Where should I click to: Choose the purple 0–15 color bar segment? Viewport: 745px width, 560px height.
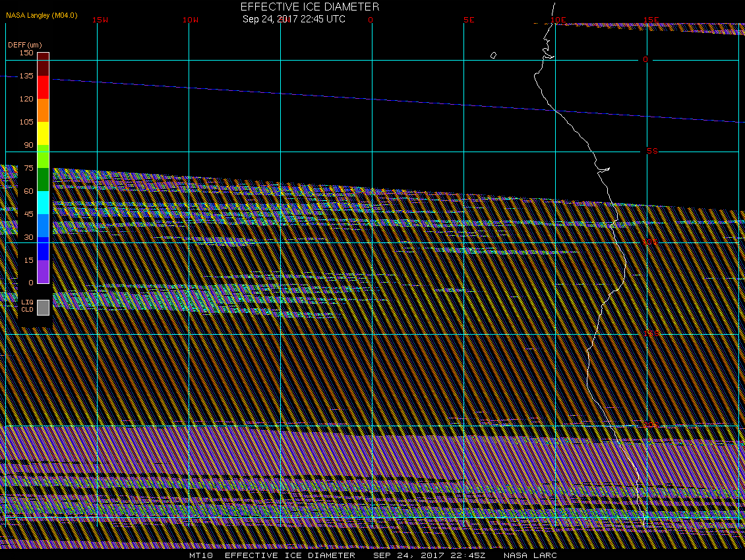(x=44, y=271)
